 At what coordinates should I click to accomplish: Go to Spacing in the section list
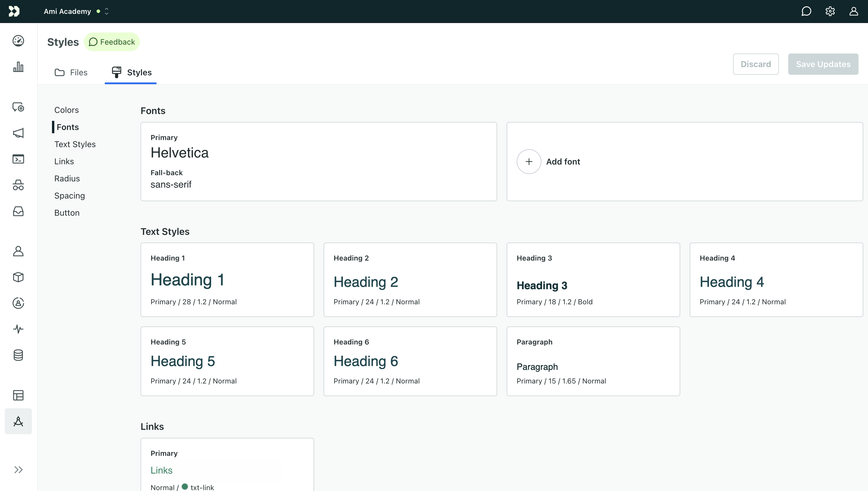point(69,196)
